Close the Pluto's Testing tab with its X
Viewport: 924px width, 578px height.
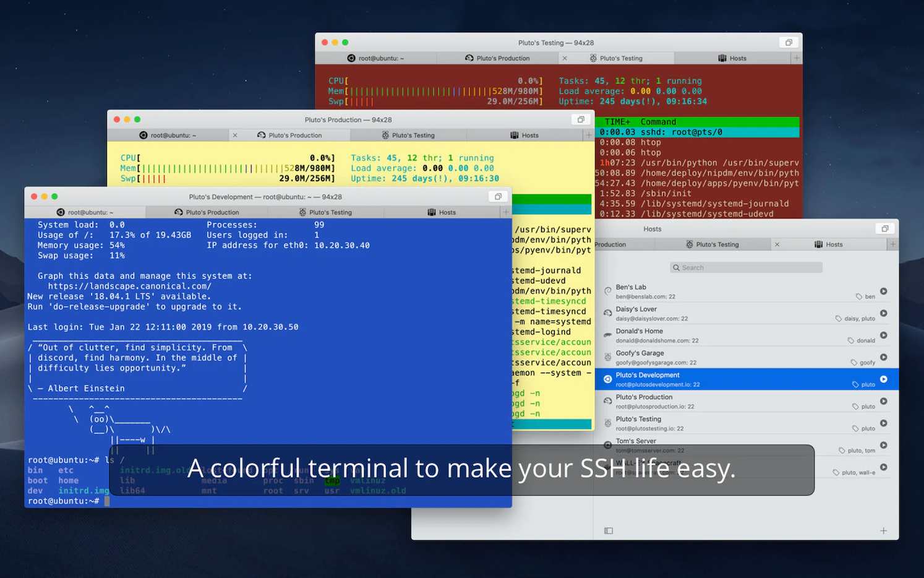coord(565,58)
